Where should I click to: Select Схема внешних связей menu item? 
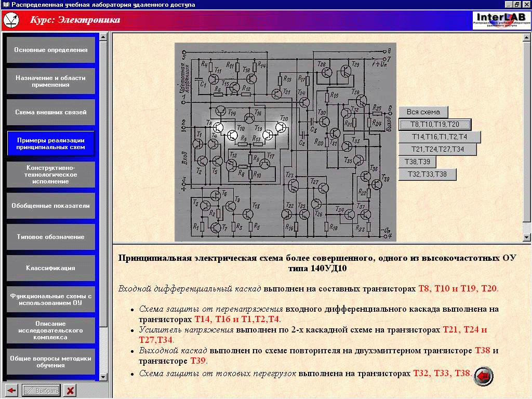50,112
